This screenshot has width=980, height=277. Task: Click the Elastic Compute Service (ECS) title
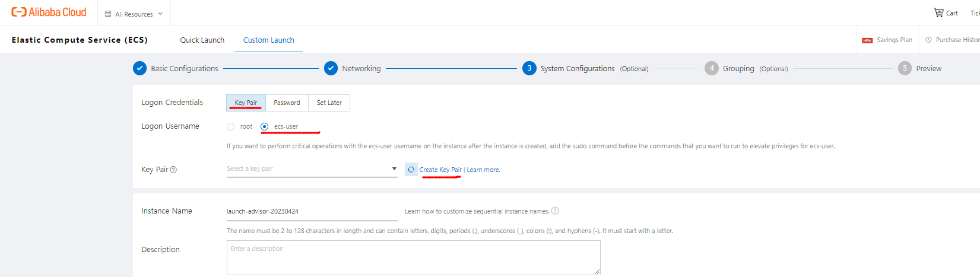(x=80, y=40)
